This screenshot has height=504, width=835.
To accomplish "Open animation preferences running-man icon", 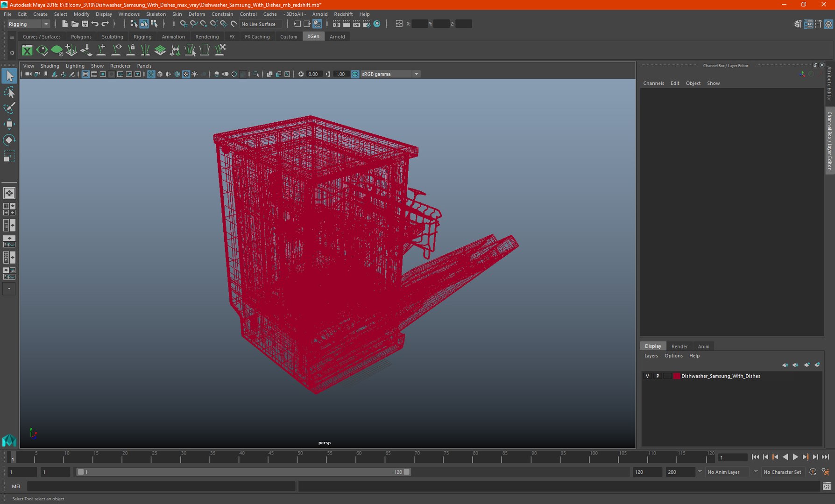I will [x=826, y=472].
